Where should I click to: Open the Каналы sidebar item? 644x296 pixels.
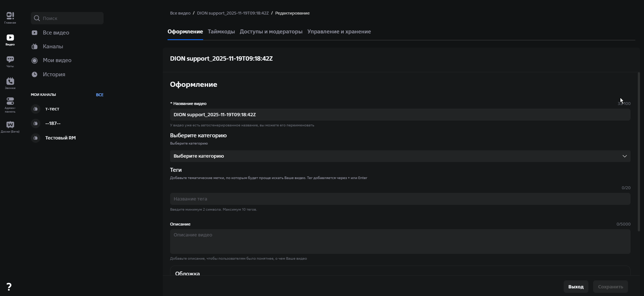point(53,46)
